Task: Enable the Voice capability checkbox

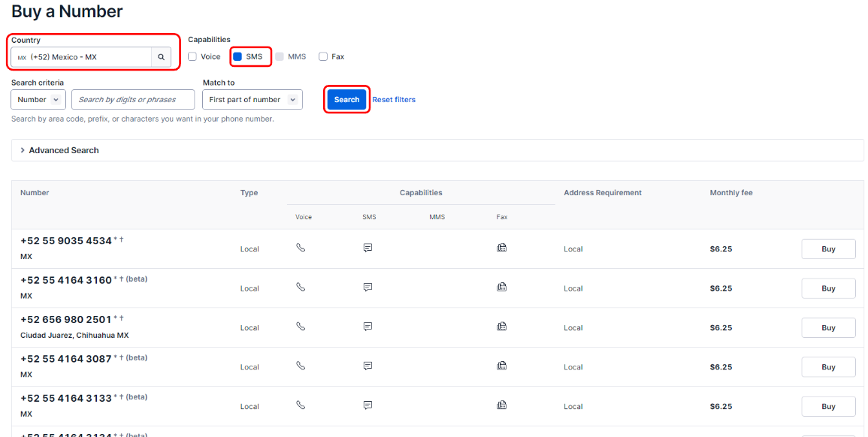Action: point(192,57)
